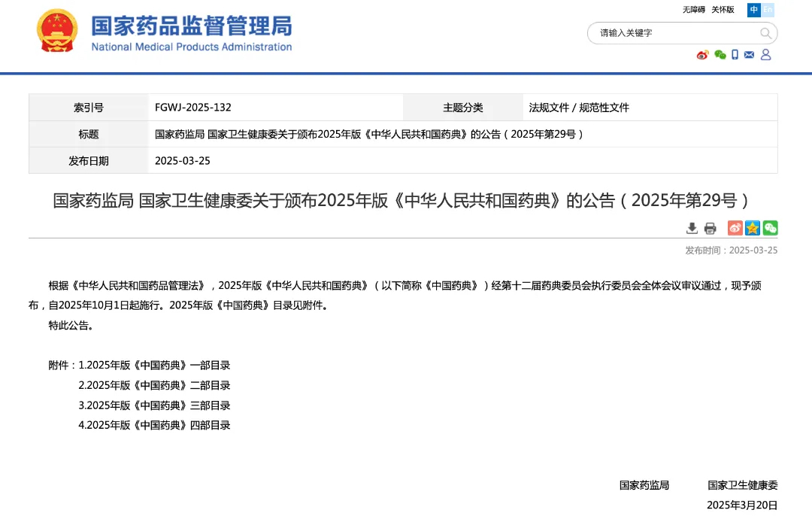The image size is (812, 519).
Task: Open 关怀版 care version
Action: 723,10
